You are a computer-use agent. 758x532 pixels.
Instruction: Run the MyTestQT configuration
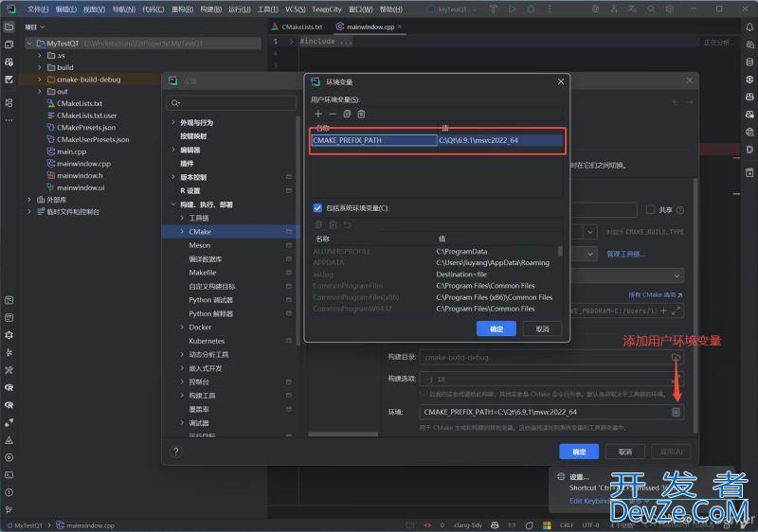[x=512, y=9]
